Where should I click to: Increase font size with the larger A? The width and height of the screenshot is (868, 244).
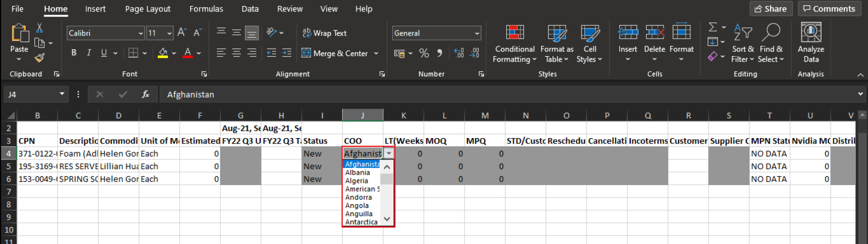click(182, 33)
